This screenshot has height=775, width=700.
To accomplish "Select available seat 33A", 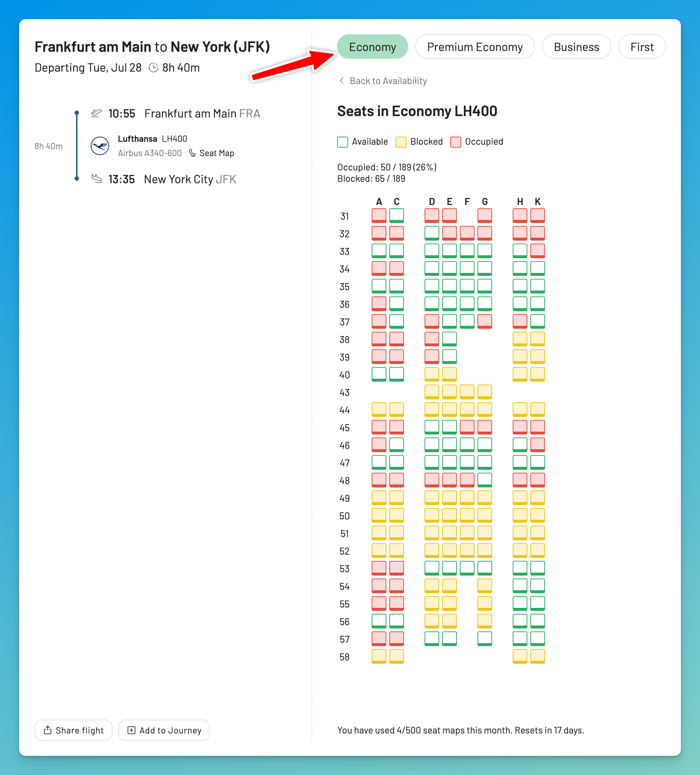I will pos(379,251).
